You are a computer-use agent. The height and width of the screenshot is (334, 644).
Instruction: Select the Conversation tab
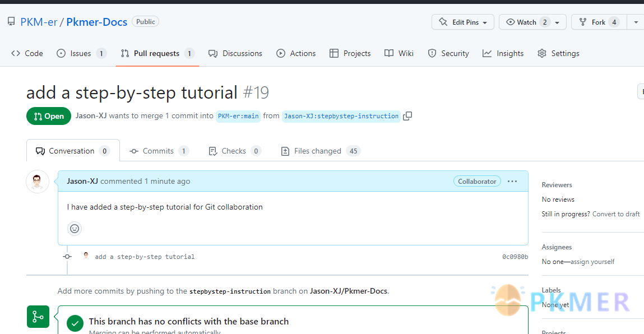point(73,151)
